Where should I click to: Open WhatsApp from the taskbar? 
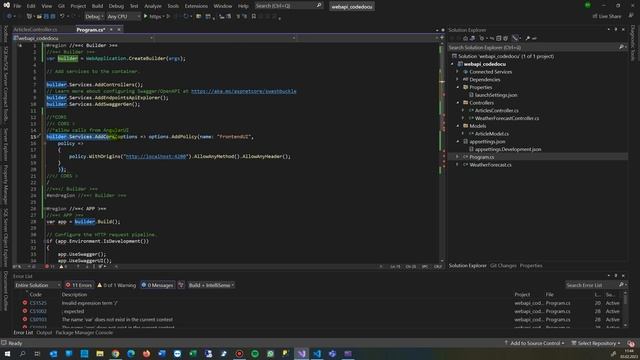(271, 353)
